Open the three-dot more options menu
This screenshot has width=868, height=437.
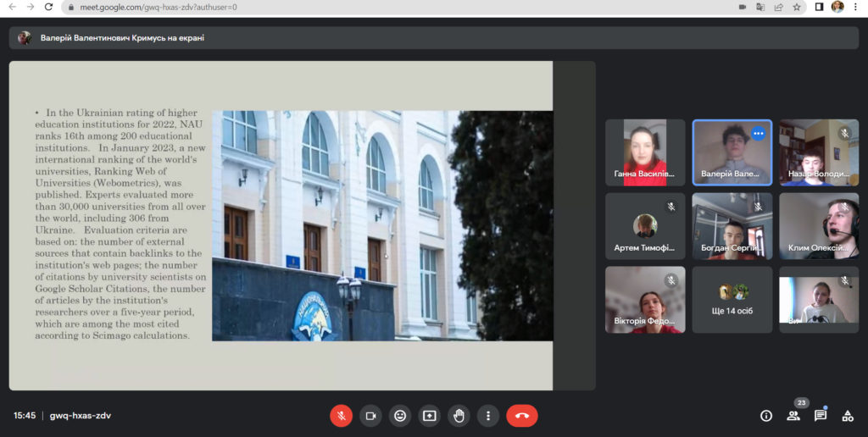coord(488,416)
